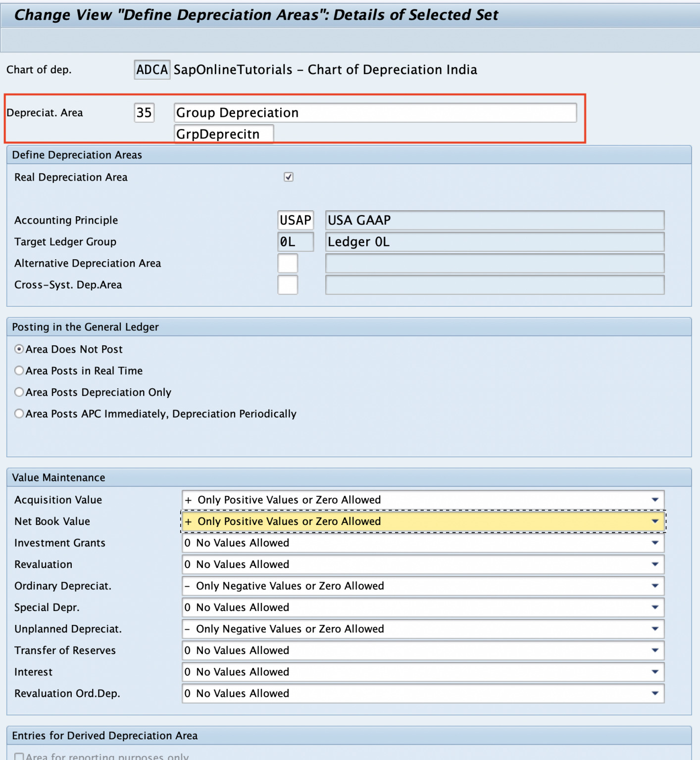The width and height of the screenshot is (700, 760).
Task: Click the USA GAAP description field
Action: coord(495,220)
